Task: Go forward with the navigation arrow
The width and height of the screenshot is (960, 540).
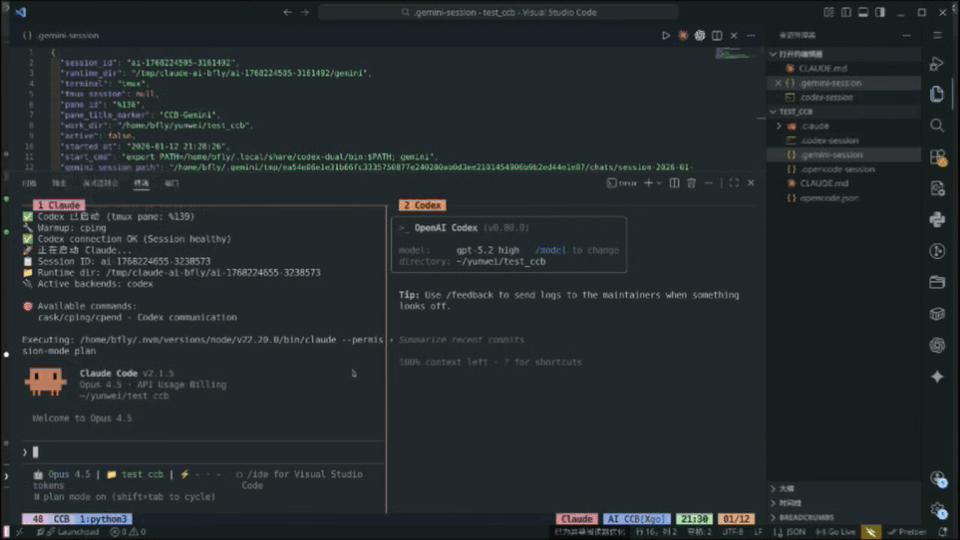Action: [x=304, y=12]
